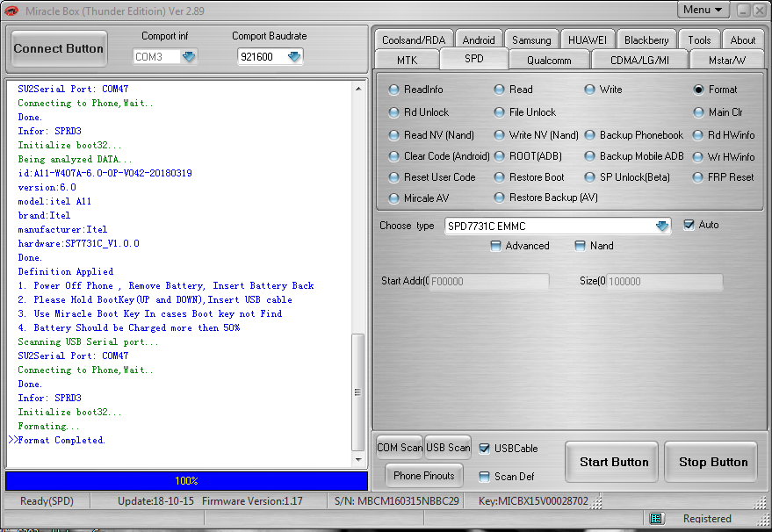
Task: Select the Mircale AV option
Action: point(418,198)
